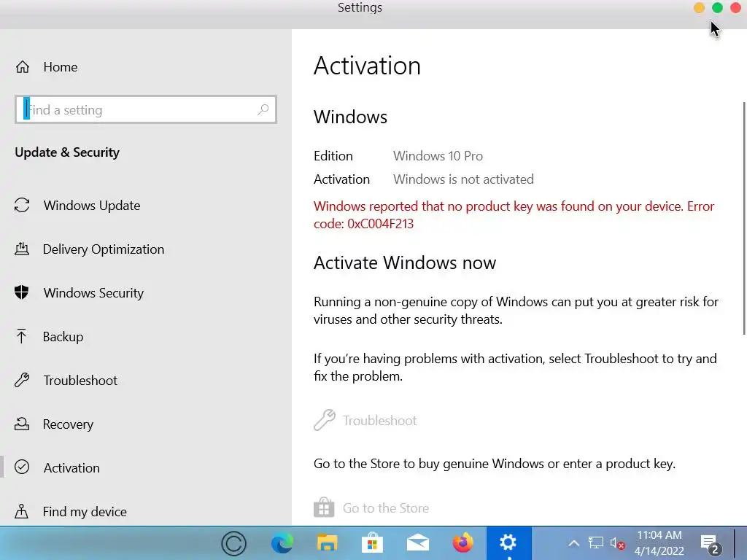Click the Store bag icon in content
The height and width of the screenshot is (560, 747).
point(324,507)
